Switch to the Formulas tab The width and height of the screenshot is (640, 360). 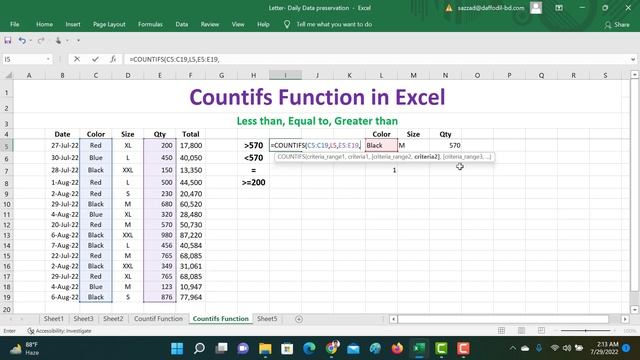coord(150,24)
